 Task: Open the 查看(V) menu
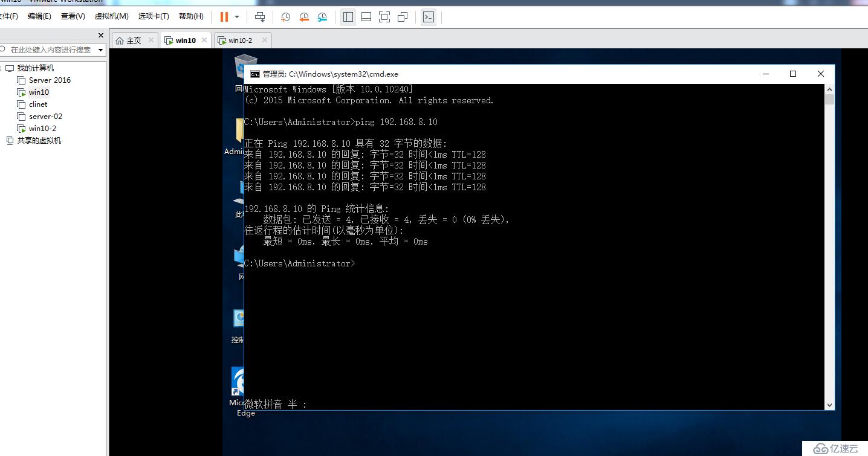point(73,16)
